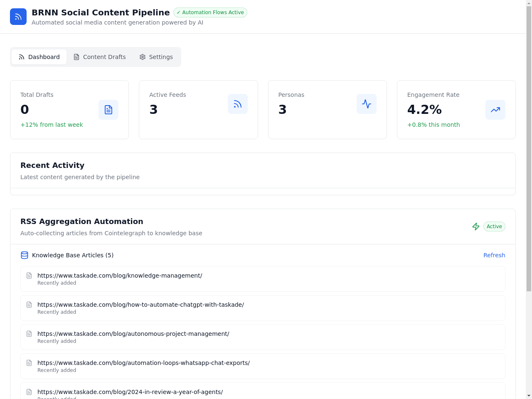Click the +12% from last week text
Viewport: 532px width, 399px height.
52,125
